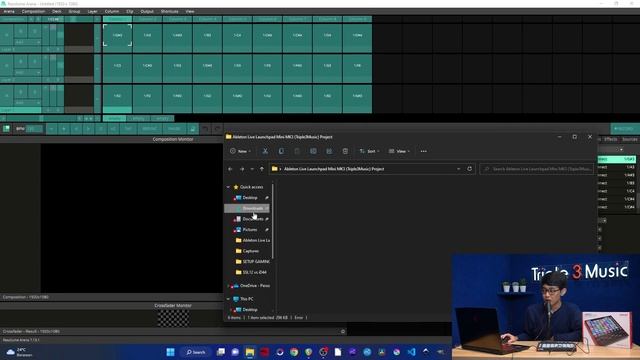Expand recent locations dropdown arrow

click(x=252, y=169)
